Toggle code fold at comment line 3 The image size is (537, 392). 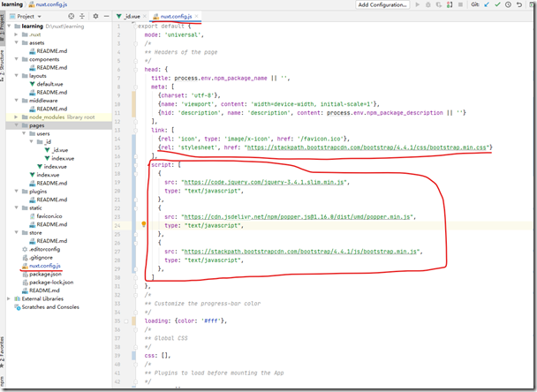click(x=136, y=43)
